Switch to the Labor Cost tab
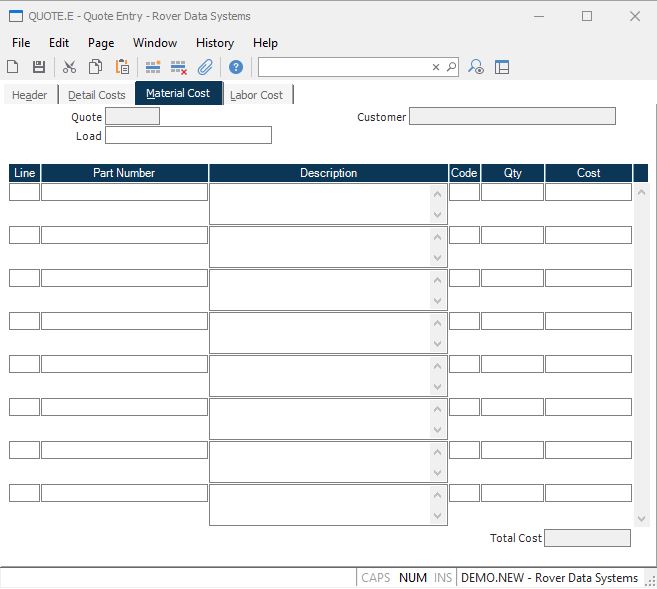The height and width of the screenshot is (589, 657). pos(257,95)
